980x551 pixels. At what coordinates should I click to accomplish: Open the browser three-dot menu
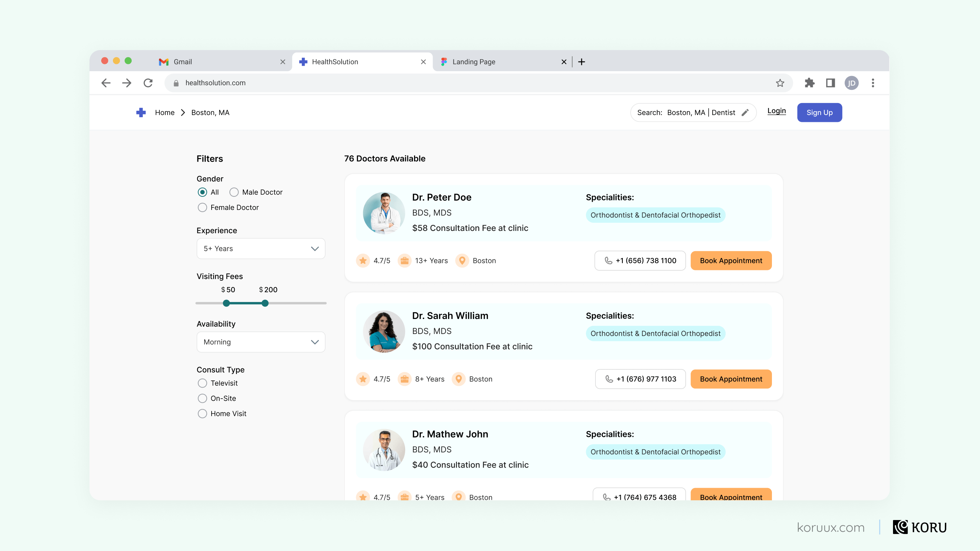873,82
